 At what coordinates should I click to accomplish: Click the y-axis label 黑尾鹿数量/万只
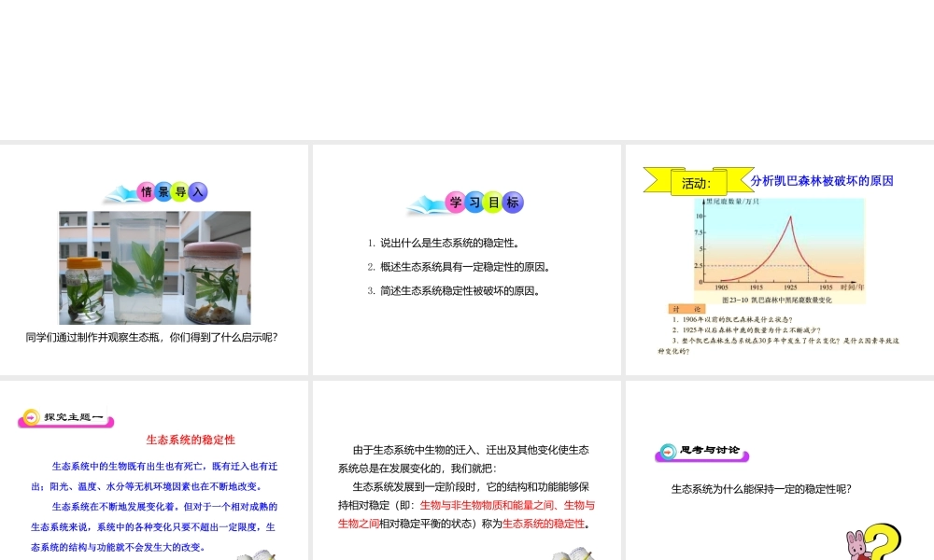click(733, 202)
